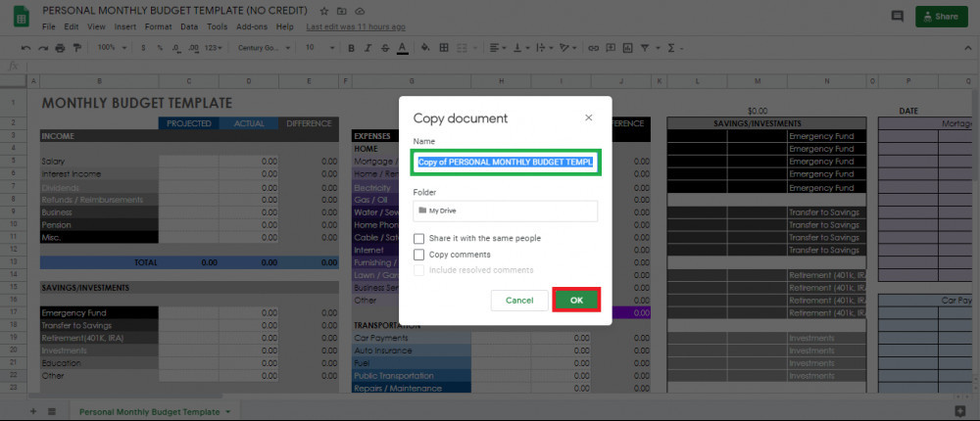This screenshot has width=980, height=421.
Task: Check Share it with the same people
Action: coord(418,239)
